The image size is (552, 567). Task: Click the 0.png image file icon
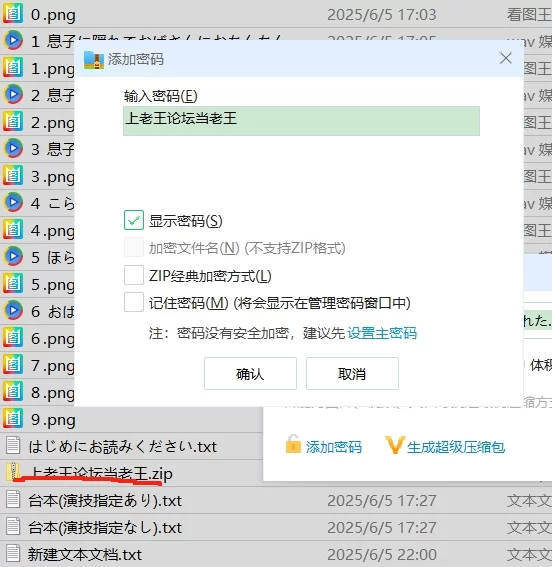tap(13, 13)
